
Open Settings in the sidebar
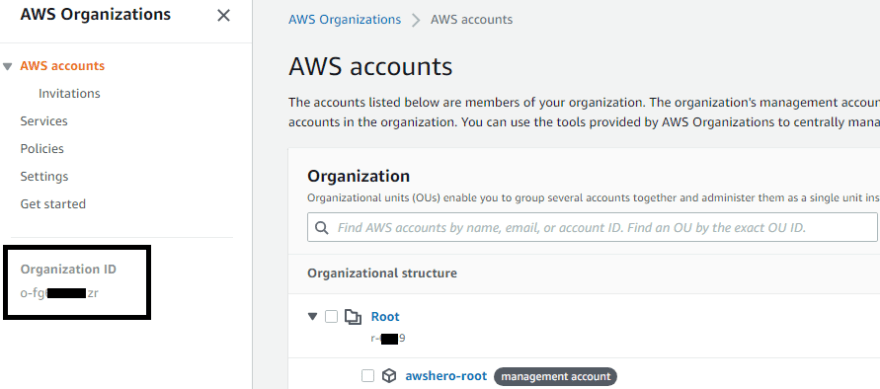44,176
